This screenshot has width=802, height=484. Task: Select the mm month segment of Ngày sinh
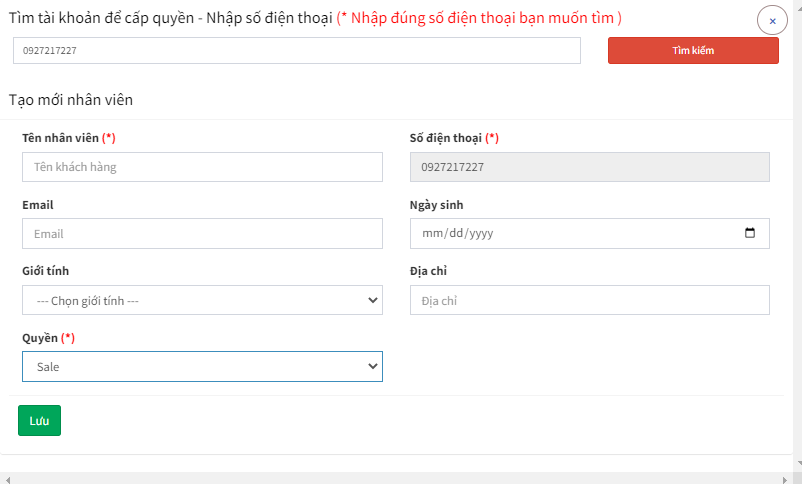pos(432,234)
